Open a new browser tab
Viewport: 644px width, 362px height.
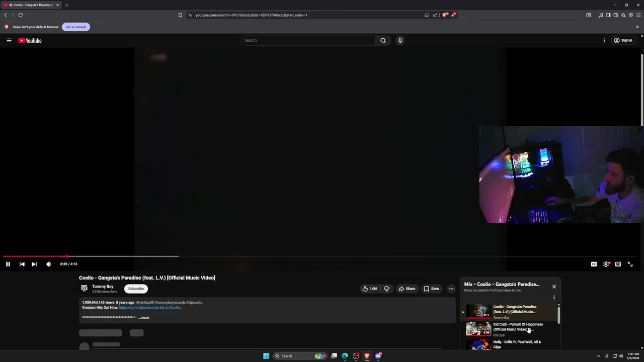click(66, 5)
